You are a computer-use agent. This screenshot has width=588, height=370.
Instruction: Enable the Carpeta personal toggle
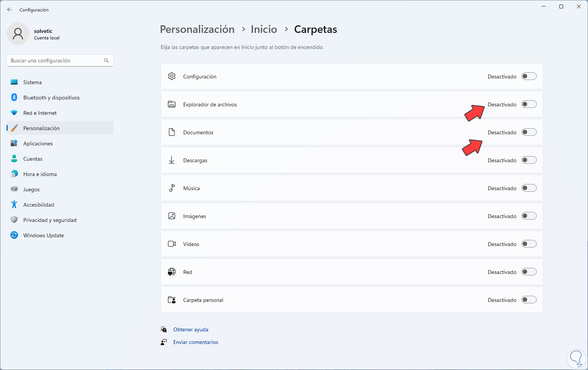click(x=529, y=300)
